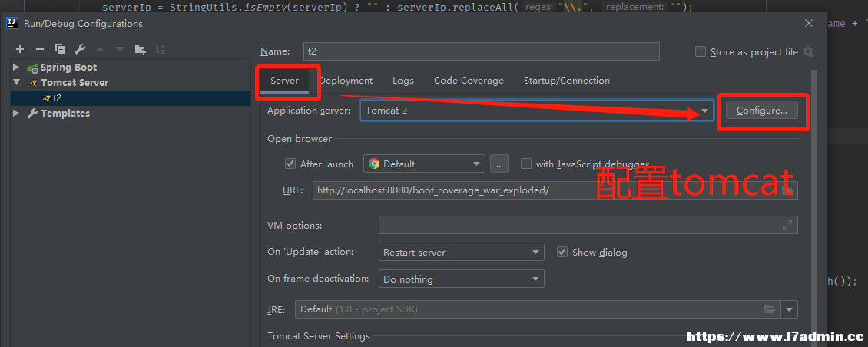The image size is (868, 347).
Task: Click the Open browser section label
Action: (300, 139)
